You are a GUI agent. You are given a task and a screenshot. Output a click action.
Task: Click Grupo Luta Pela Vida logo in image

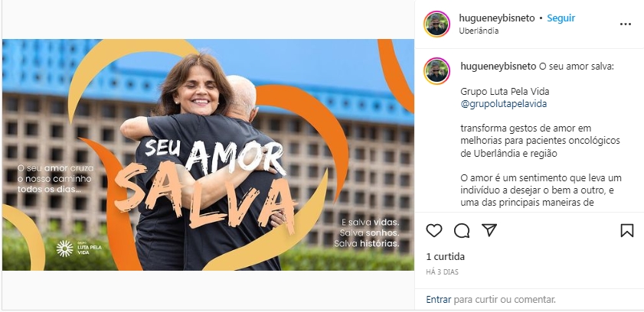[x=79, y=249]
